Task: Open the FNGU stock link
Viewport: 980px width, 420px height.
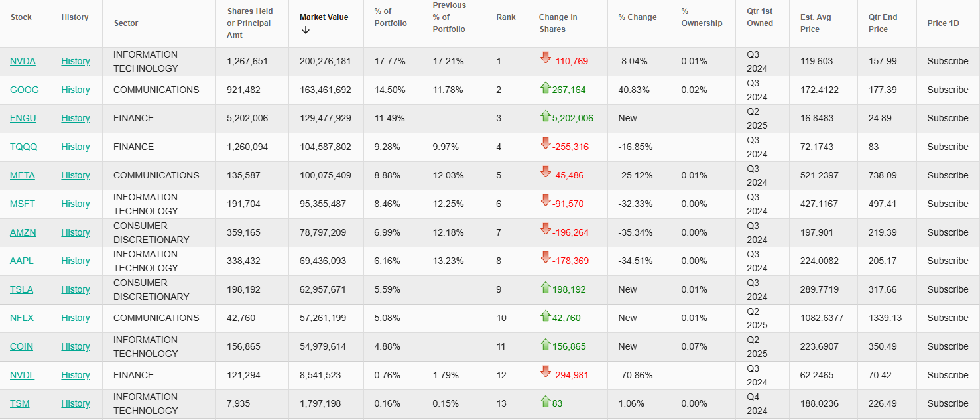Action: 23,118
